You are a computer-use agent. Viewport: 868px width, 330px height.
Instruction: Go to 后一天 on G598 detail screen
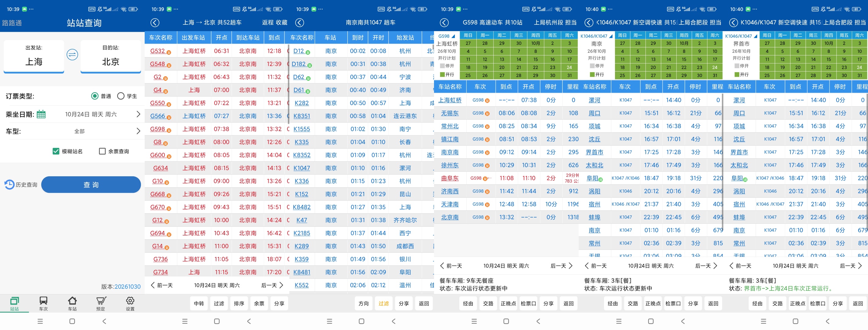pos(561,266)
